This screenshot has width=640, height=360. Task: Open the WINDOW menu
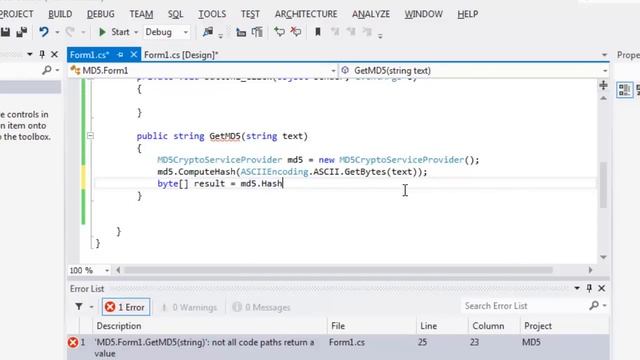coord(423,14)
